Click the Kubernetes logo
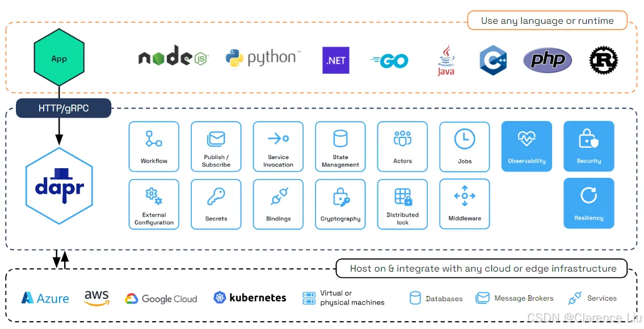 [250, 298]
